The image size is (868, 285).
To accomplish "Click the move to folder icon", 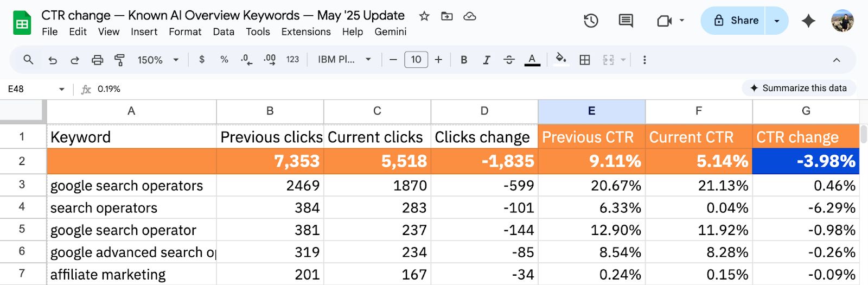I will pyautogui.click(x=446, y=16).
